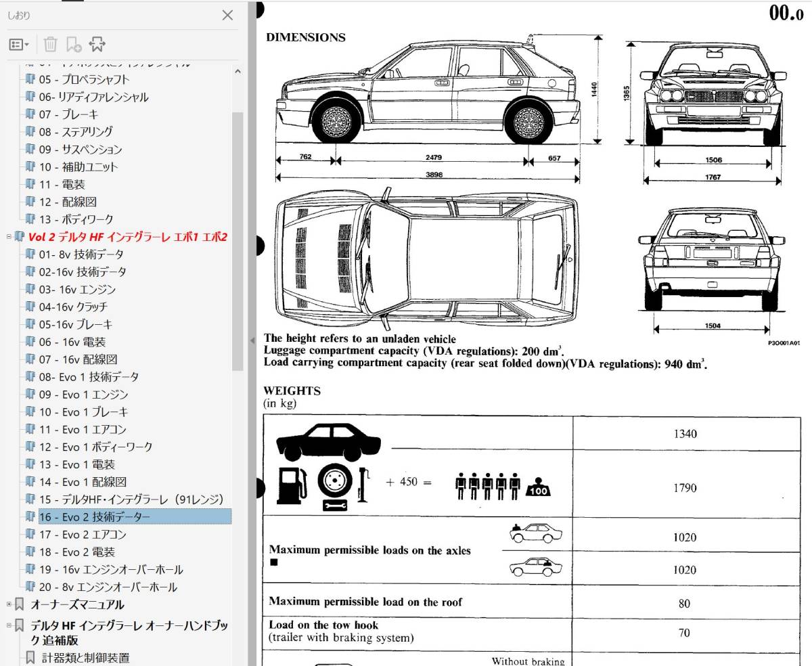
Task: Select the 08 - ステアリング bookmark
Action: (76, 132)
